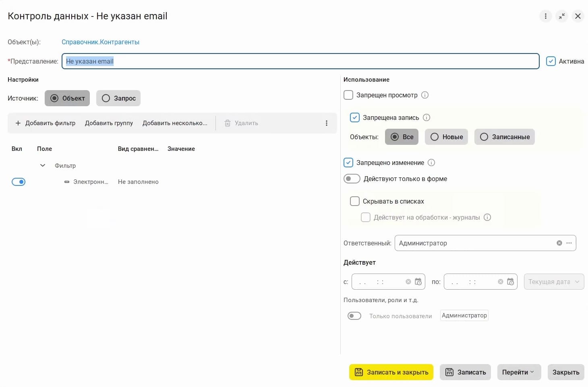Screen dimensions: 588x387
Task: Click info icon next to Запрещен просмотр
Action: tap(425, 95)
